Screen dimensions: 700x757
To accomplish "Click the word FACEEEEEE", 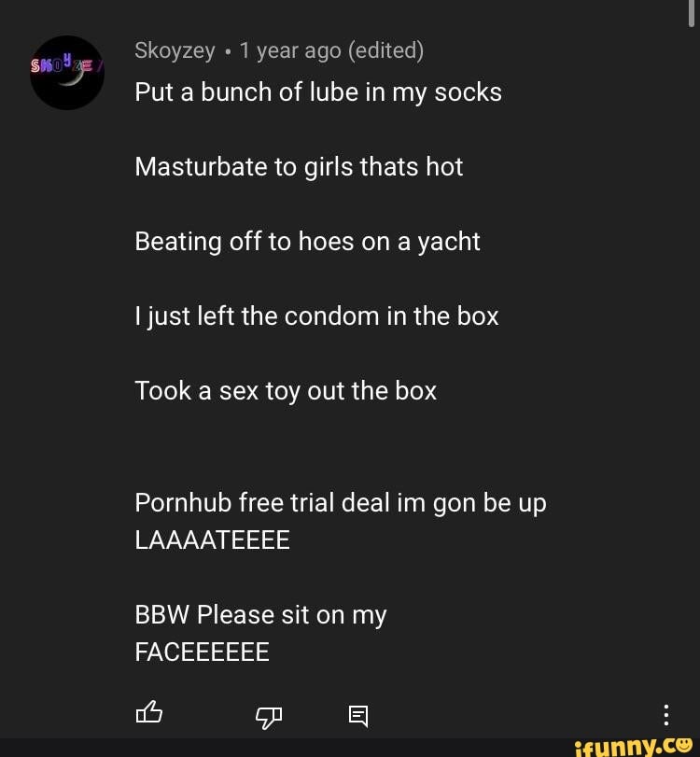I will click(x=203, y=652).
